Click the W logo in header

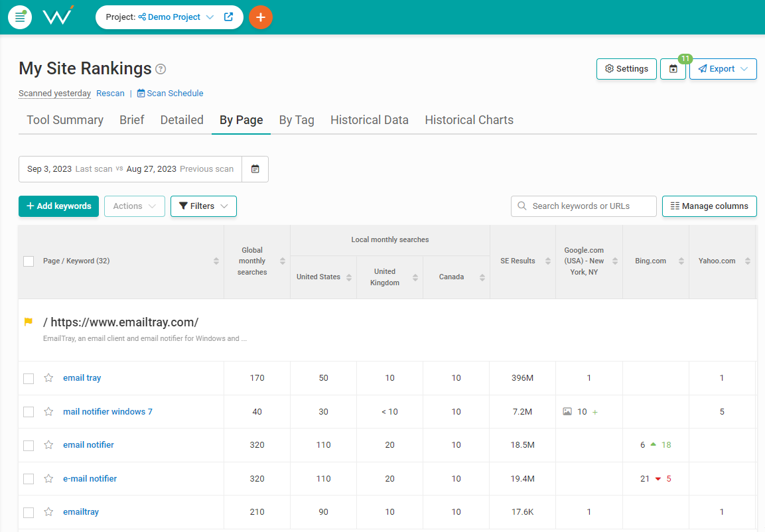58,16
